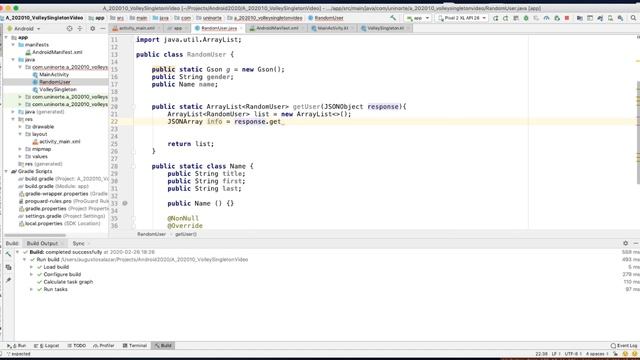Click the red Stop button in the toolbar
Screen dimensions: 640x360
[x=567, y=18]
